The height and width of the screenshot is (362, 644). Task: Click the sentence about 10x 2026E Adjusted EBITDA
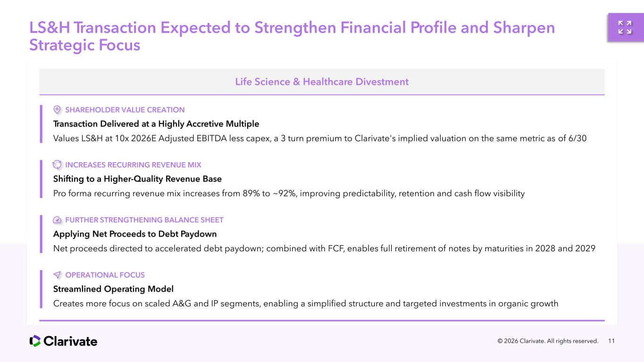pyautogui.click(x=320, y=139)
